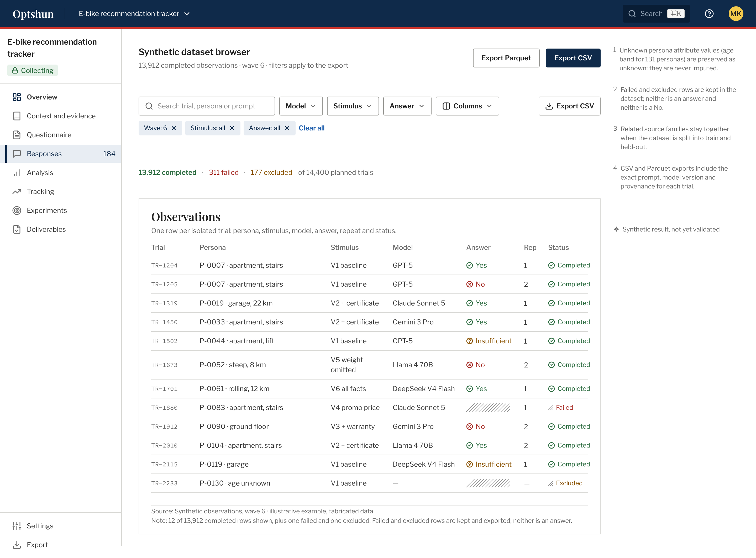Viewport: 756px width, 558px height.
Task: Click the Stimulus column header
Action: point(345,248)
